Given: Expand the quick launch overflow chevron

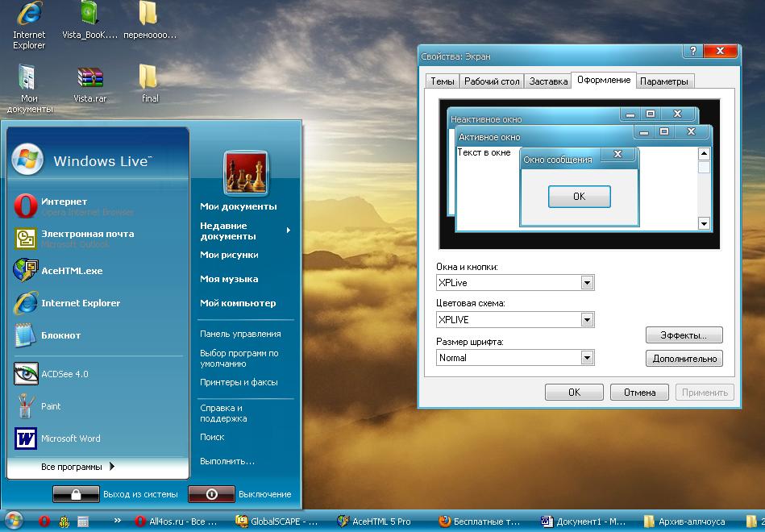Looking at the screenshot, I should coord(117,520).
